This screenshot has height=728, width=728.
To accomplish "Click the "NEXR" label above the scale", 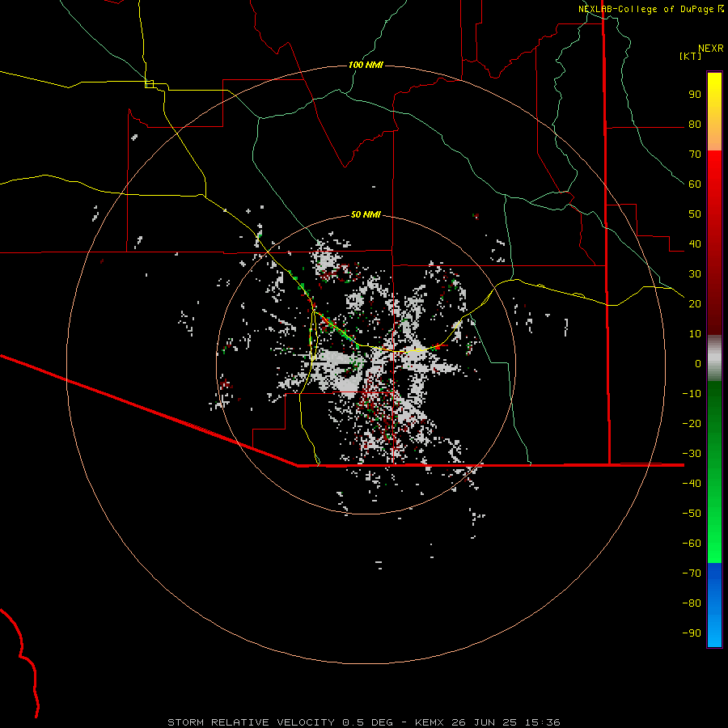I will [711, 49].
